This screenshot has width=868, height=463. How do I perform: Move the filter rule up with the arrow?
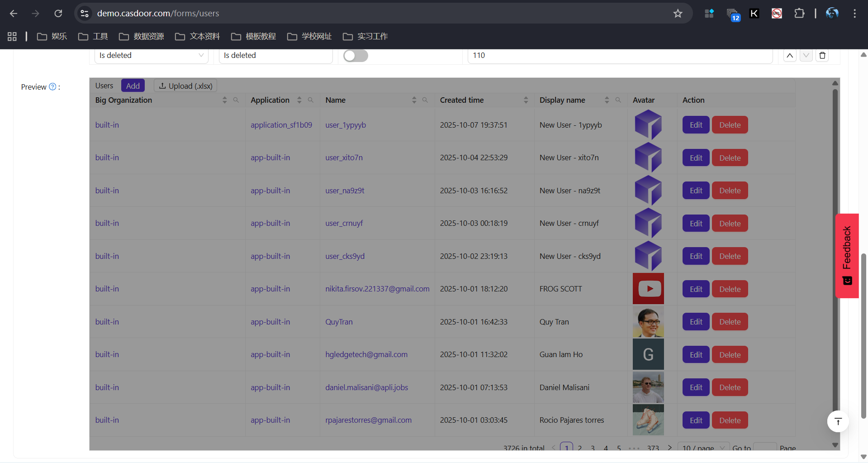tap(790, 55)
